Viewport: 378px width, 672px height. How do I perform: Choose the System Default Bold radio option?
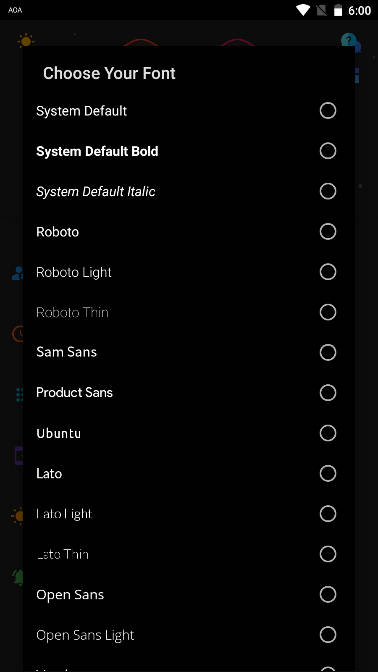point(328,151)
